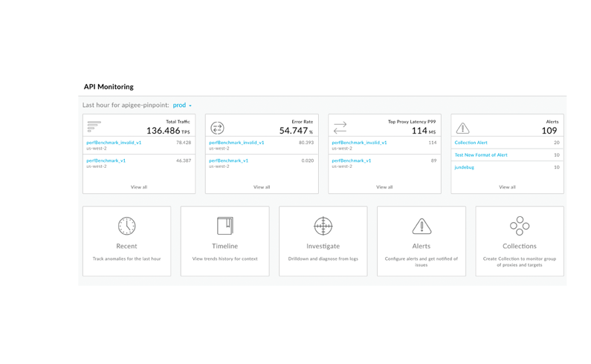Open perfBenchmark_invalid_v1 in Total Traffic card

114,143
